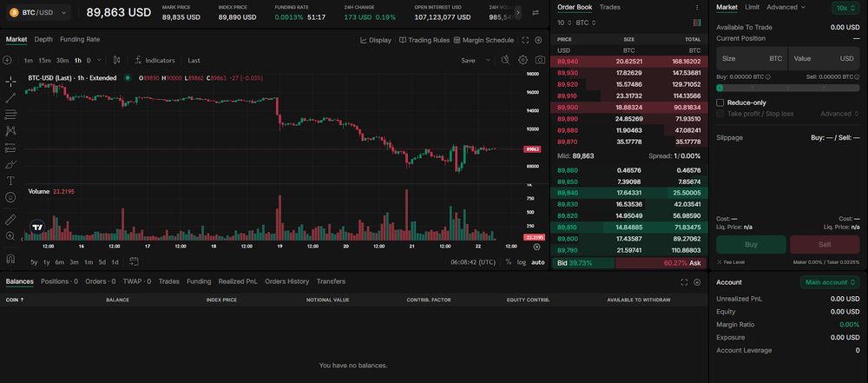Click the plus icon in balances panel header
The width and height of the screenshot is (868, 383).
click(x=697, y=282)
